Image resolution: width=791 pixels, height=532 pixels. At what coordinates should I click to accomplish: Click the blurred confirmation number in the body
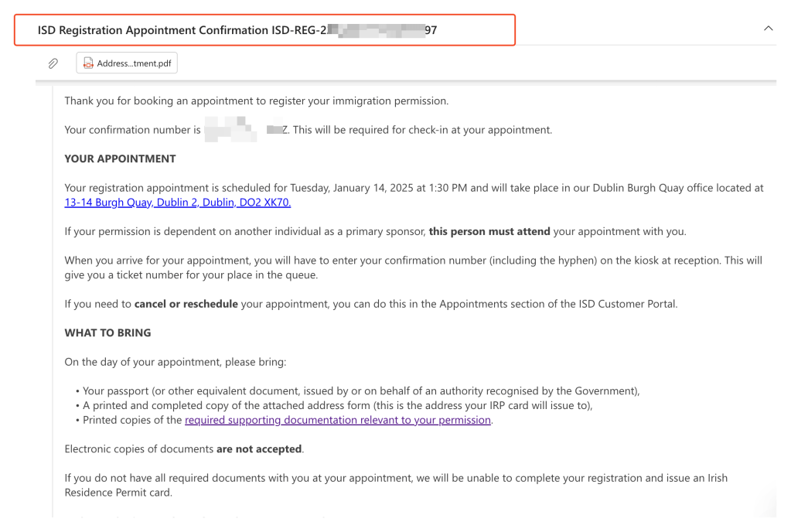pyautogui.click(x=240, y=130)
